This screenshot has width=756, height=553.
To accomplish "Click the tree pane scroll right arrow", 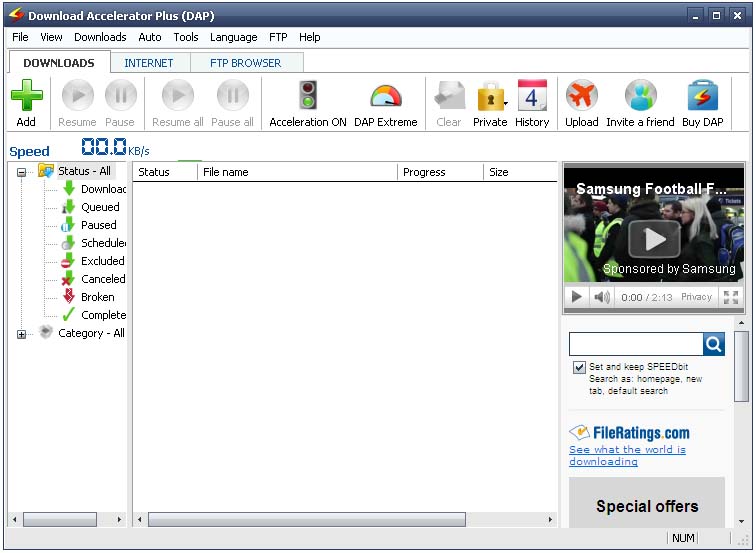I will [119, 519].
